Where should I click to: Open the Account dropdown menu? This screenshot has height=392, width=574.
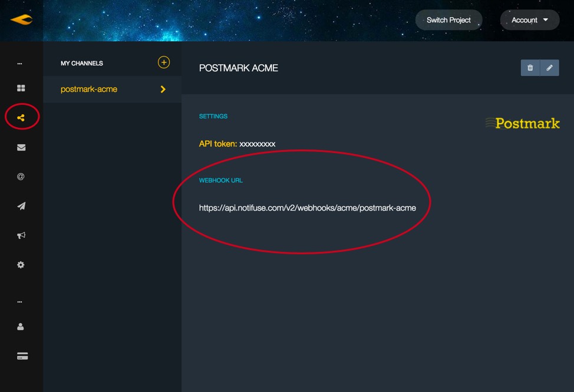[530, 20]
